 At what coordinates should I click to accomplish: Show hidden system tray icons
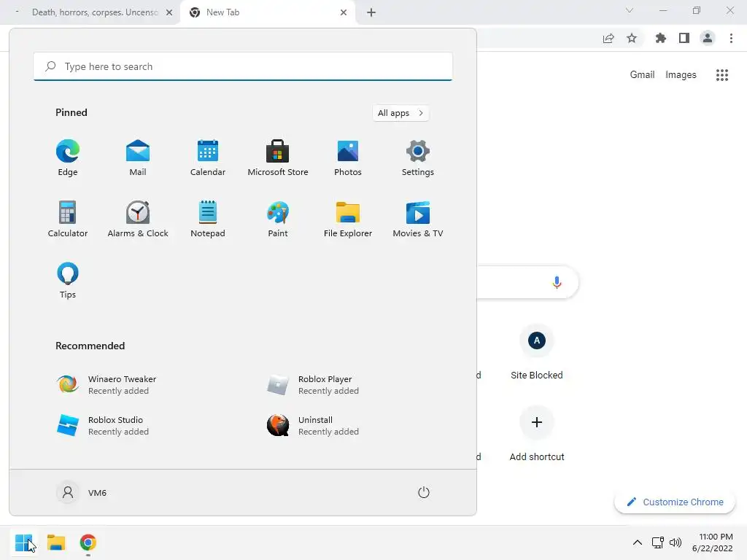click(637, 542)
